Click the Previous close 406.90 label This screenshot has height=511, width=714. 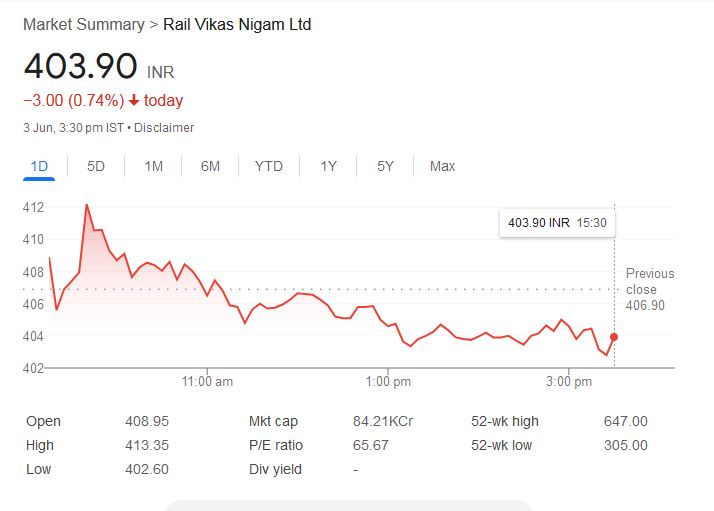pyautogui.click(x=650, y=289)
